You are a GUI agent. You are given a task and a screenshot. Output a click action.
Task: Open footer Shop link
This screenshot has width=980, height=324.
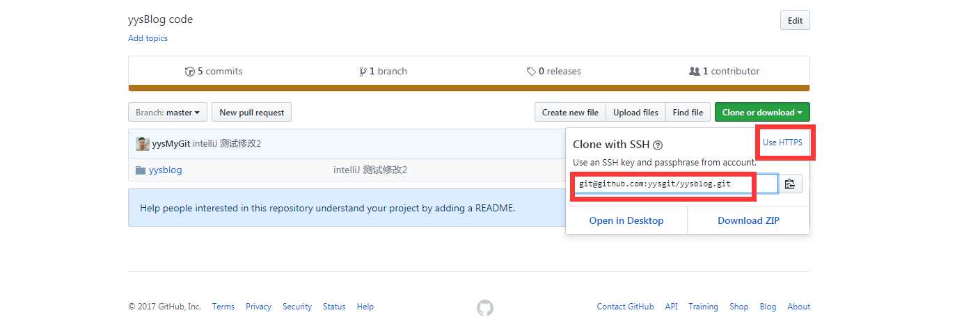[738, 307]
